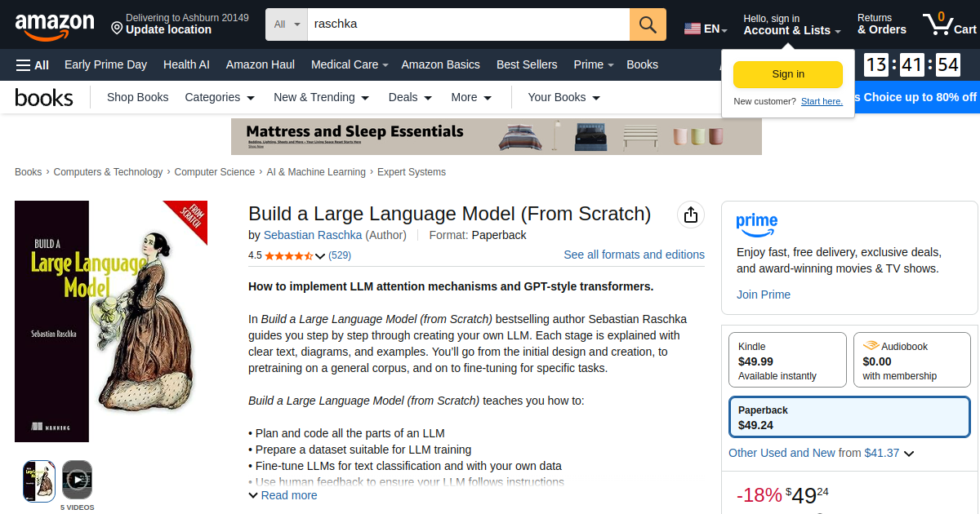980x514 pixels.
Task: Click Computers & Technology breadcrumb
Action: click(108, 172)
